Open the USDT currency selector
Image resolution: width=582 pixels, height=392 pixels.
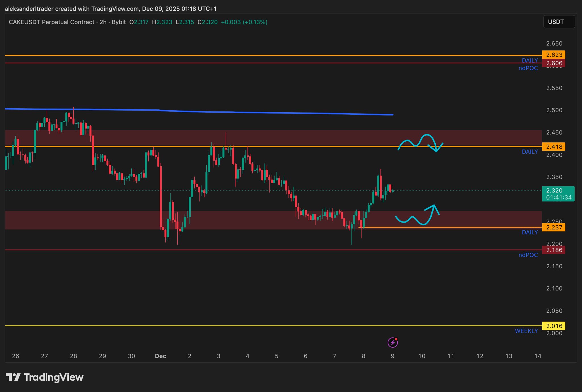point(559,22)
